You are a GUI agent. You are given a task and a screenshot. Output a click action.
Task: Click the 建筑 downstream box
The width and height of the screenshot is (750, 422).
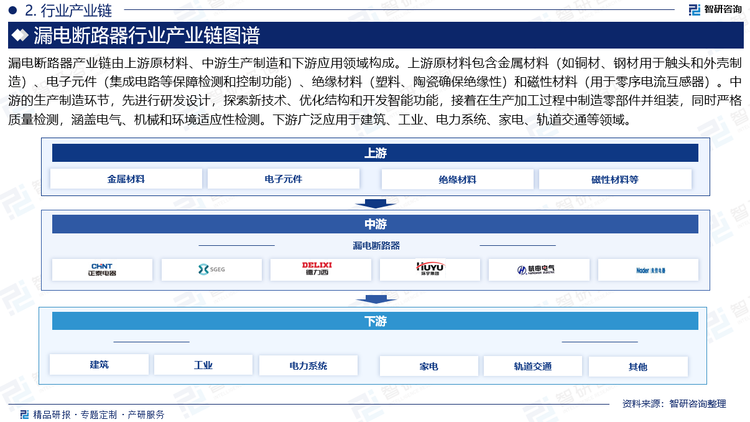click(x=99, y=365)
